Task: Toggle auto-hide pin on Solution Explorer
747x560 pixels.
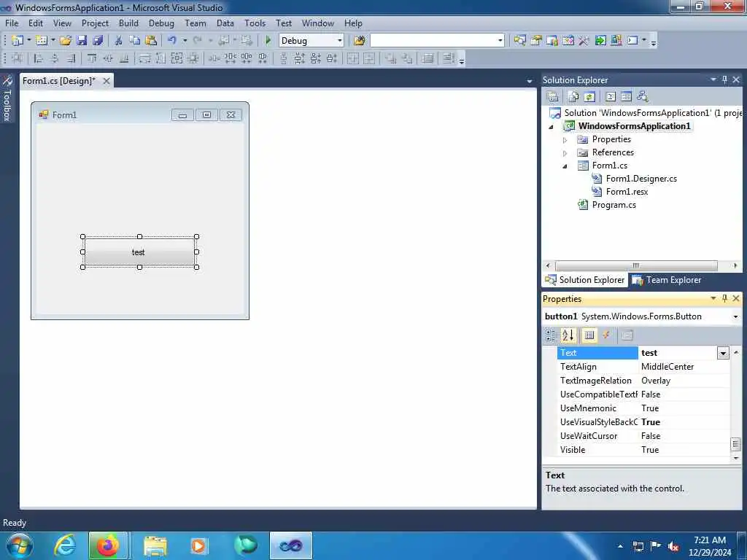Action: [724, 79]
